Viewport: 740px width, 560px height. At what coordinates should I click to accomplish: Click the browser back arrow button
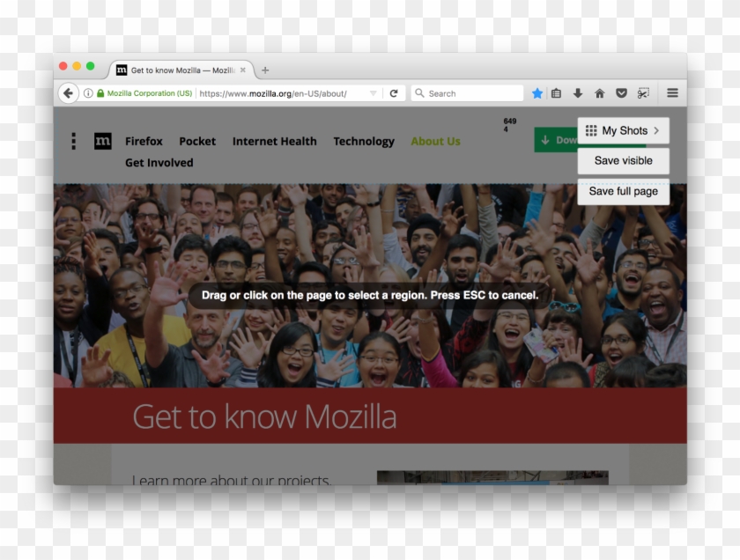[68, 93]
